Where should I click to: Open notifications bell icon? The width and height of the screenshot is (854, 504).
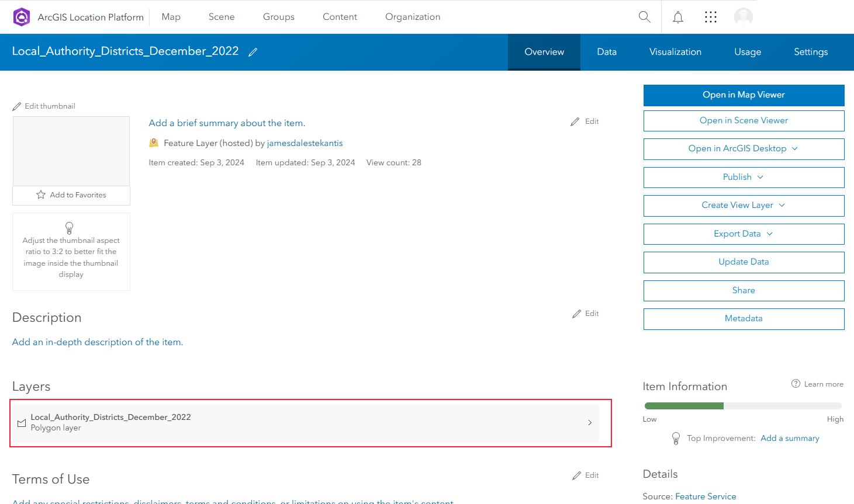pos(677,18)
